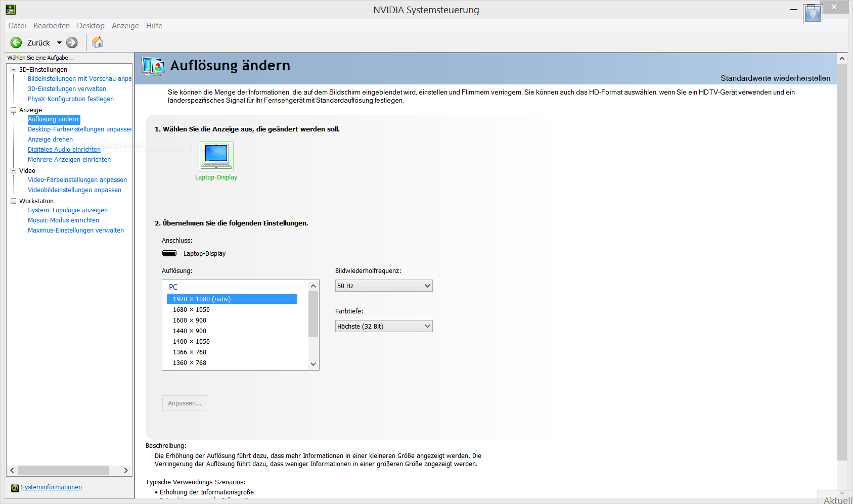The image size is (853, 504).
Task: Open Mosaic-Modus einrichten
Action: (63, 220)
